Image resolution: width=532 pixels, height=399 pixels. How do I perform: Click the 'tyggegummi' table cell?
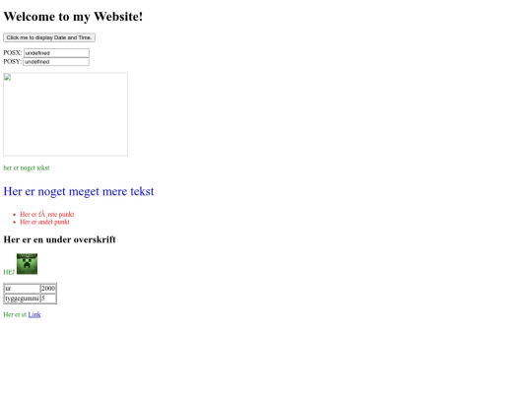[x=22, y=299]
